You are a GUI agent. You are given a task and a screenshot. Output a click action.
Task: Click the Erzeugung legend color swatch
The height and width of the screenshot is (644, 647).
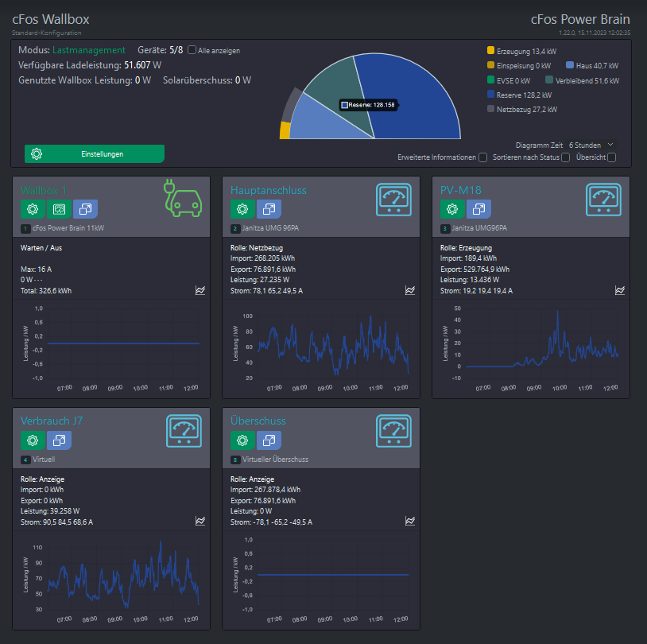click(x=490, y=50)
